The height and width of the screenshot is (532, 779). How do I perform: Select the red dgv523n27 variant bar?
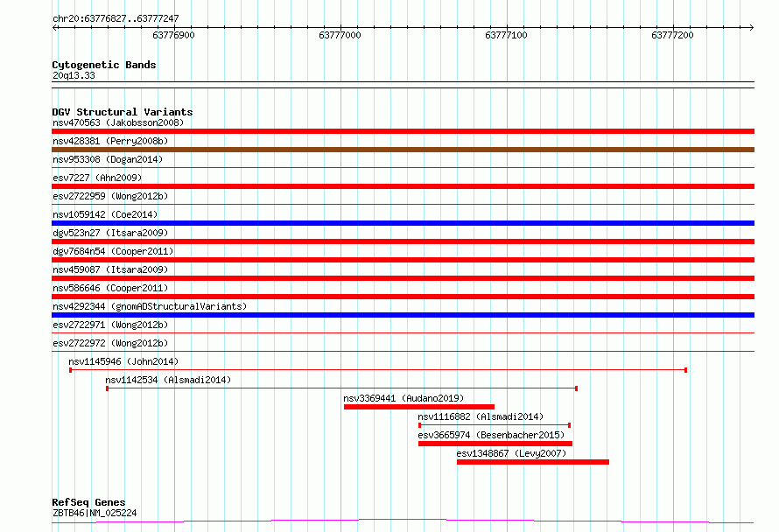click(x=403, y=241)
